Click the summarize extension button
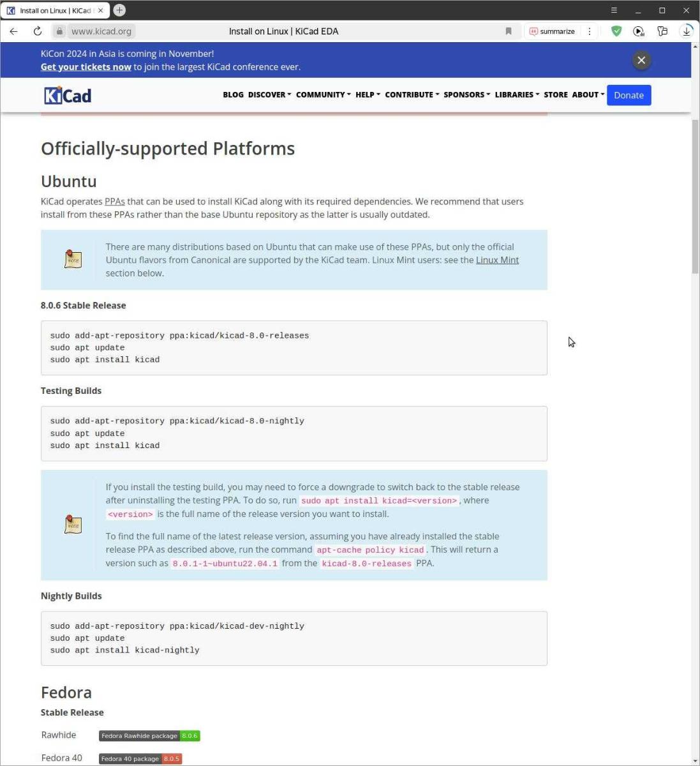This screenshot has width=700, height=766. coord(552,31)
